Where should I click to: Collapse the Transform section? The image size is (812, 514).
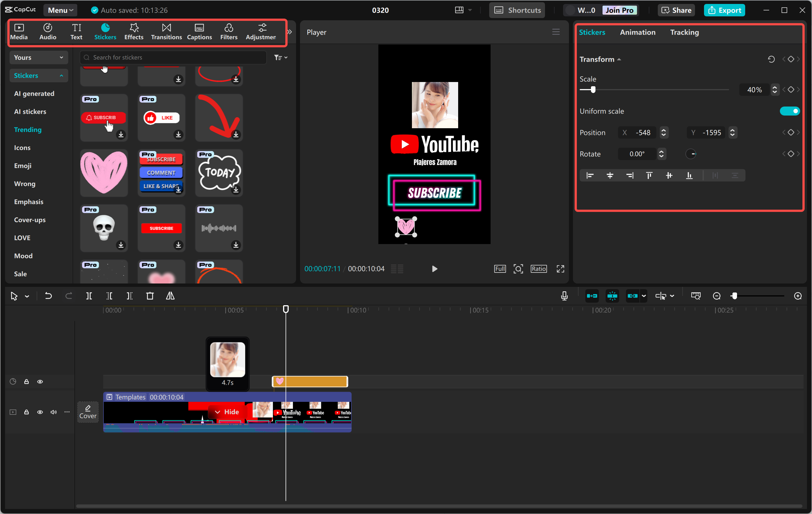pyautogui.click(x=619, y=59)
